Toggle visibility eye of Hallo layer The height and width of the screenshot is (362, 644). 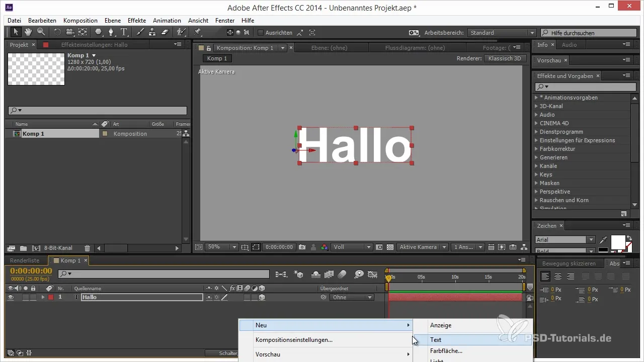(x=11, y=297)
